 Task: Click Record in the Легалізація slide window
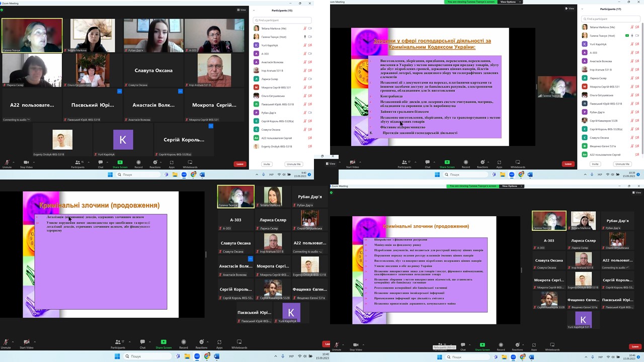(x=183, y=344)
